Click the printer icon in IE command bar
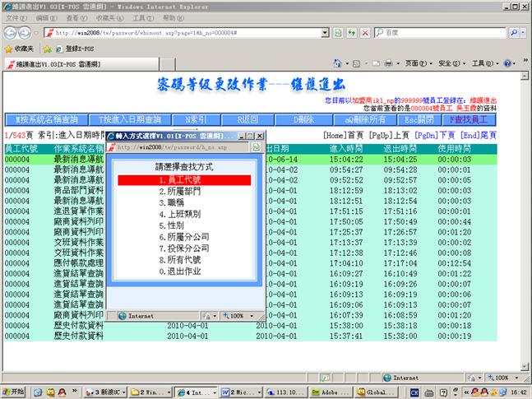 [389, 63]
